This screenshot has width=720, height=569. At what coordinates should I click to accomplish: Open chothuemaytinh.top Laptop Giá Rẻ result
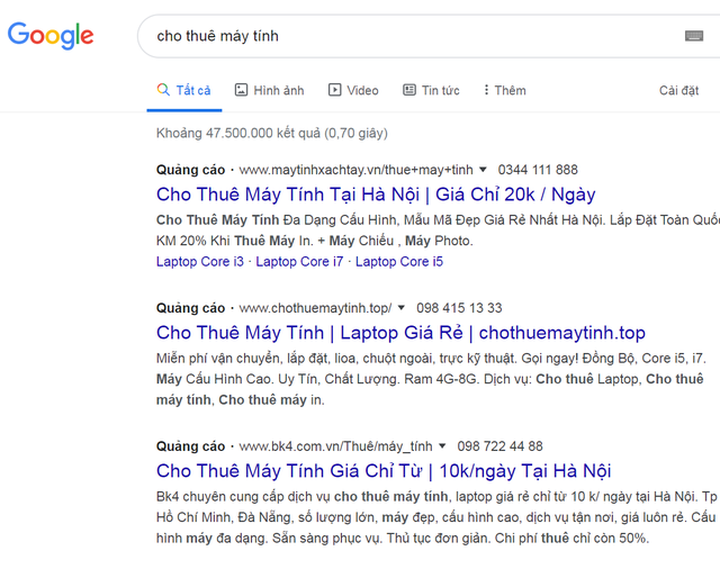click(401, 332)
